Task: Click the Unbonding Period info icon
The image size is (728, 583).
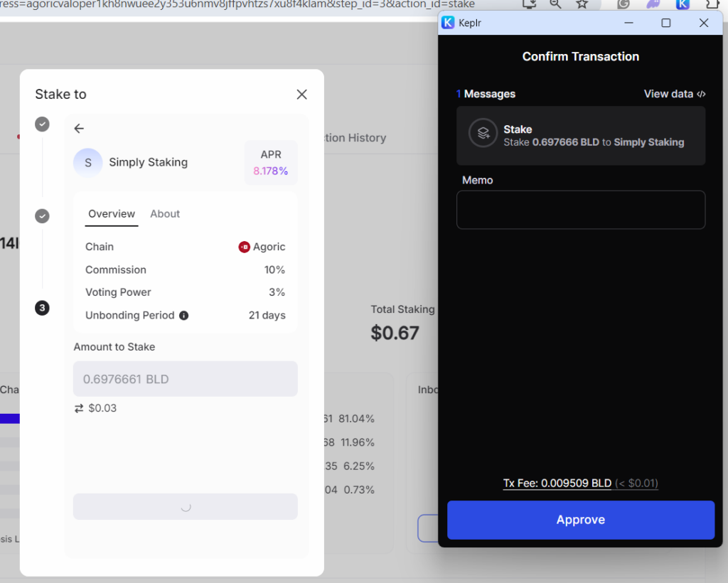Action: (x=183, y=316)
